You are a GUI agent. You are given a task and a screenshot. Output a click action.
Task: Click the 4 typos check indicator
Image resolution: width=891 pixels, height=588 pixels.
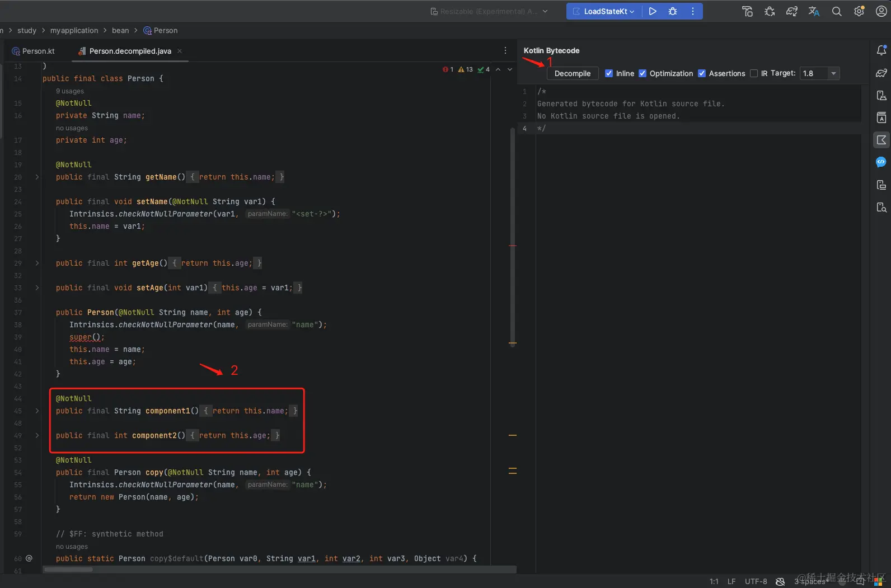(484, 69)
